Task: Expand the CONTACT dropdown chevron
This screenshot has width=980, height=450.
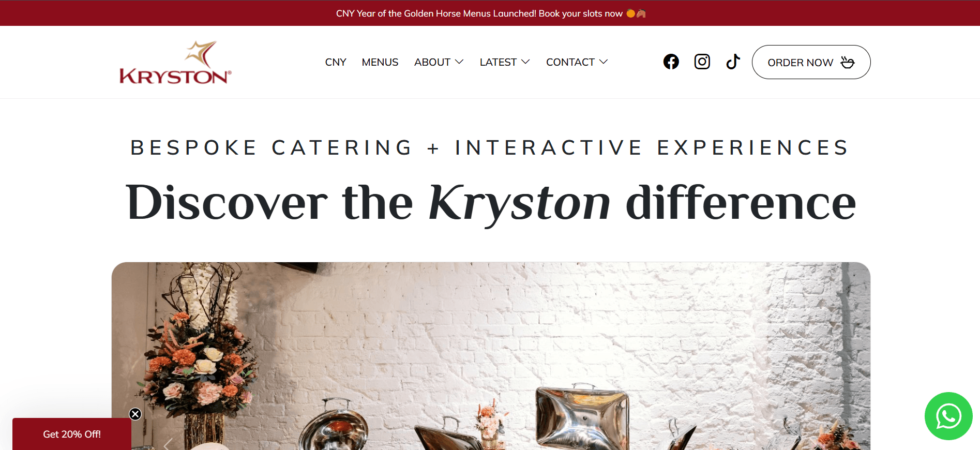Action: [x=603, y=62]
